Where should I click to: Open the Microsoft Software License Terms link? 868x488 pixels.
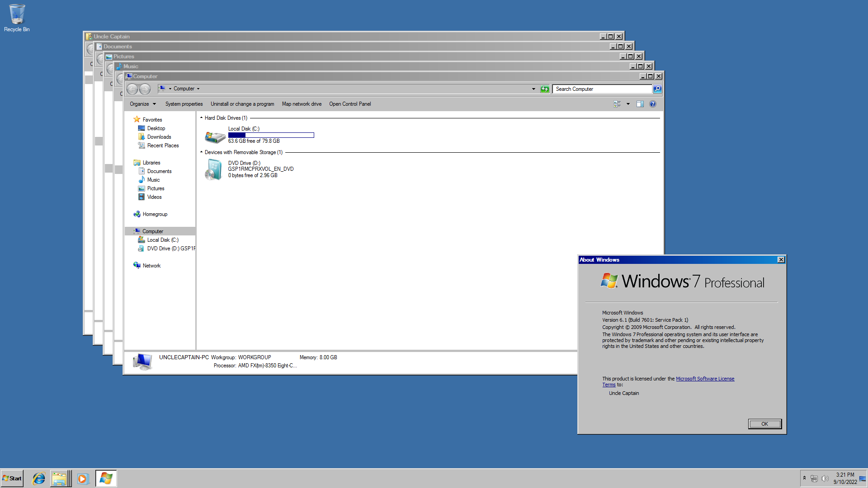pyautogui.click(x=705, y=379)
